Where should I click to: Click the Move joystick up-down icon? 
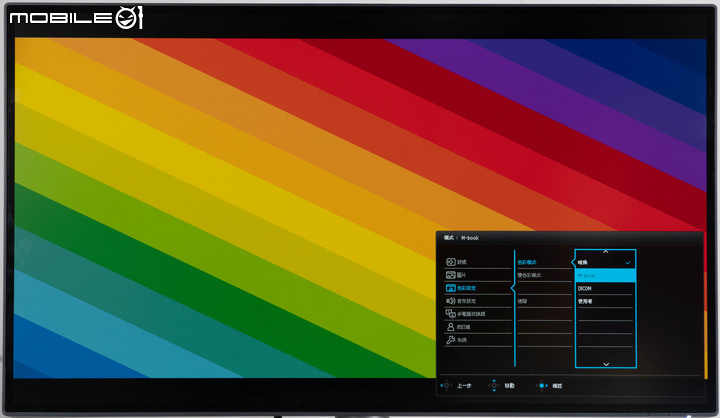pos(494,385)
